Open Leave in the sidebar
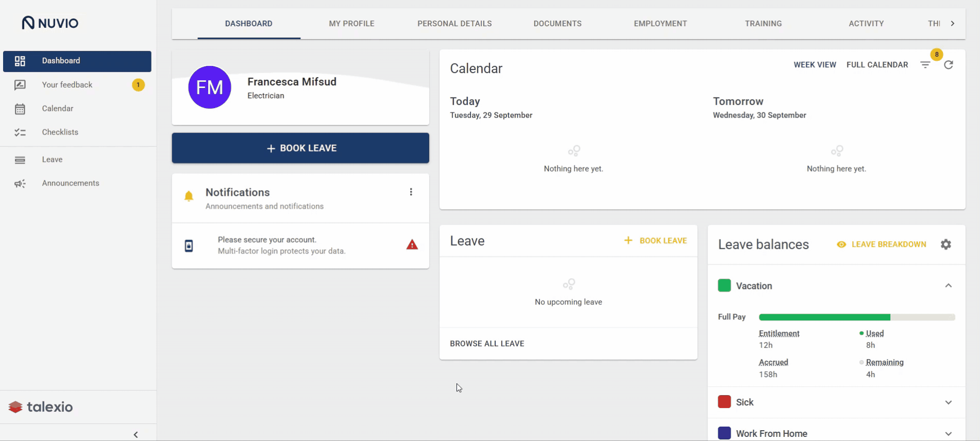 coord(77,160)
